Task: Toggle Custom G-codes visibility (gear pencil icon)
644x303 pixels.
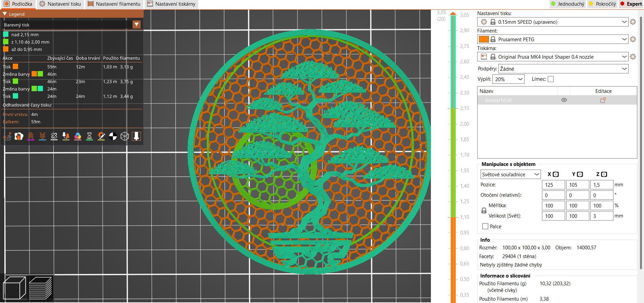Action: (101, 136)
